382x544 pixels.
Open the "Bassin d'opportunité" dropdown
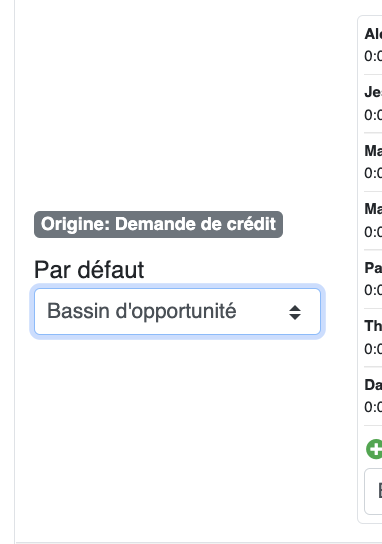pos(177,312)
